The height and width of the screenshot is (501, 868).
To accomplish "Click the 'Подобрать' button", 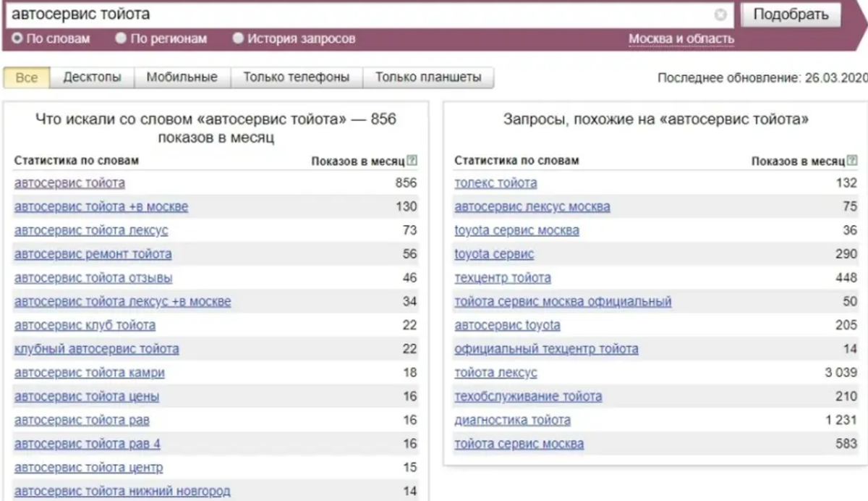I will click(x=791, y=14).
